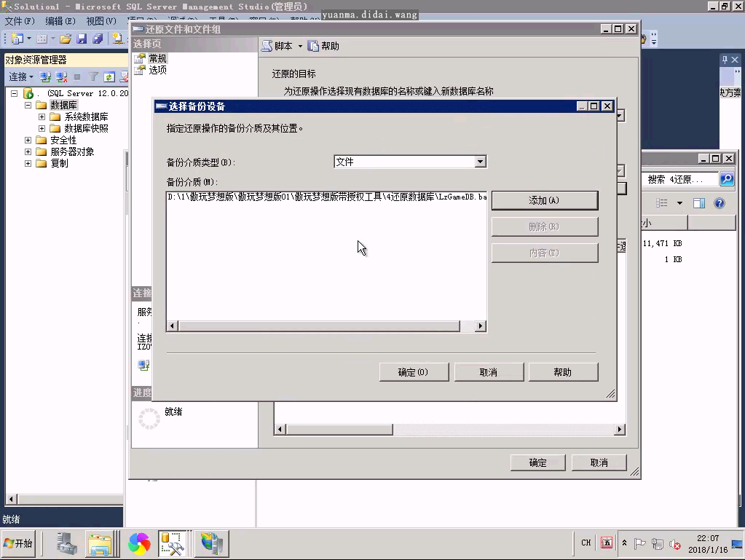Select the 常规 page in 选择页
This screenshot has height=560, width=745.
[x=157, y=58]
